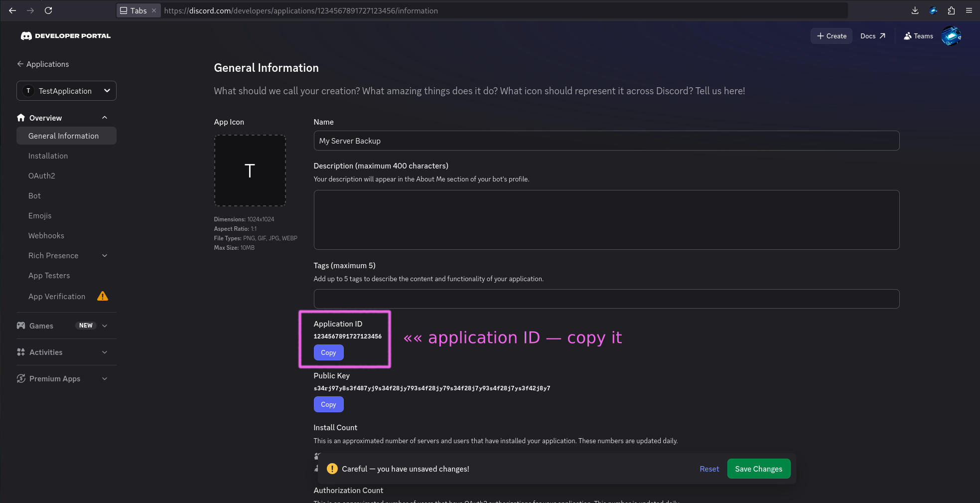Expand the Activities section chevron
This screenshot has height=503, width=980.
(x=105, y=352)
